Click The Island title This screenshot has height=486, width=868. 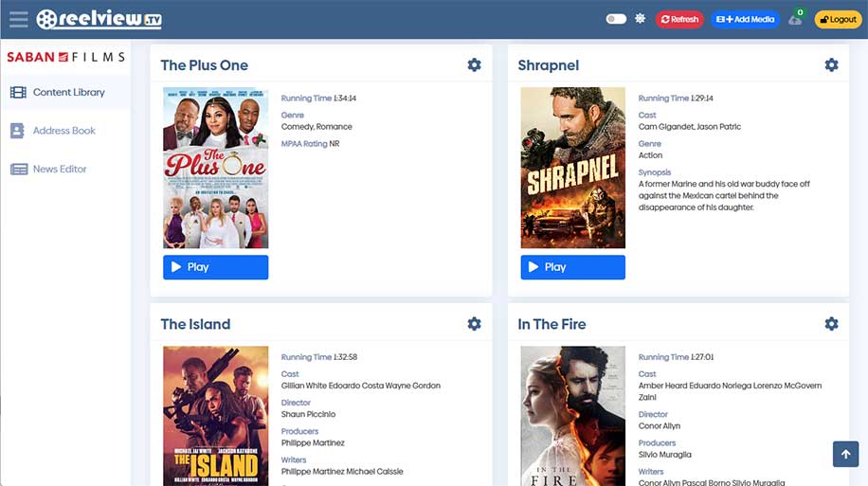195,324
